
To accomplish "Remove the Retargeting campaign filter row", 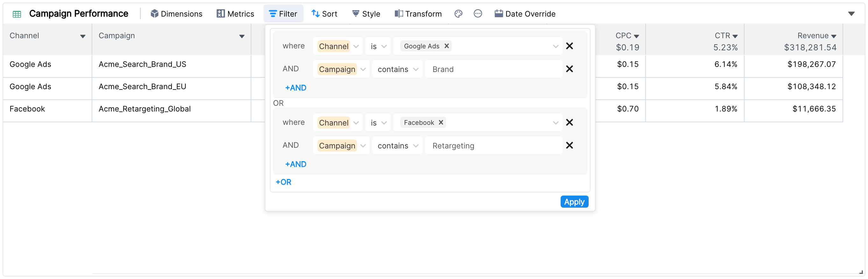I will click(570, 146).
